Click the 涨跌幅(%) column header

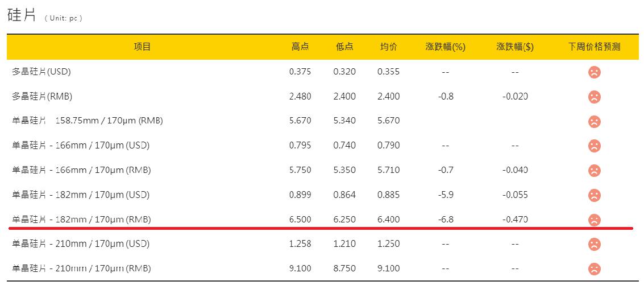click(446, 47)
